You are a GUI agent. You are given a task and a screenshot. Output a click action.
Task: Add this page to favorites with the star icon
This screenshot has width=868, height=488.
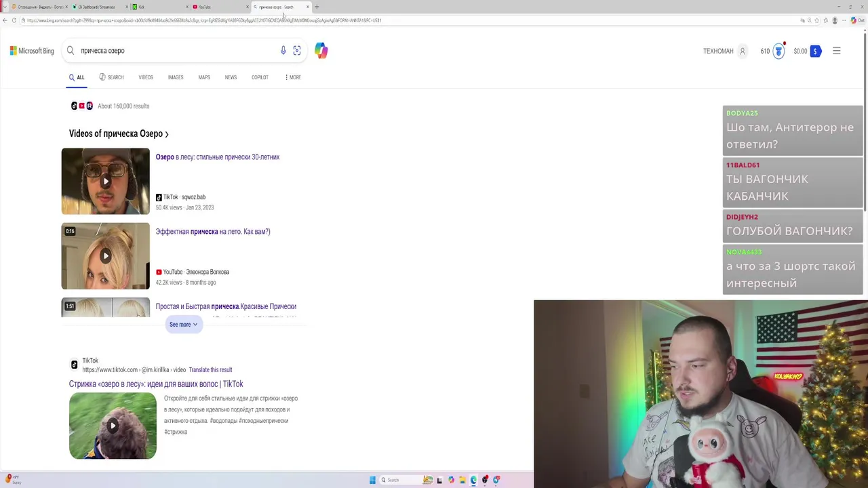click(x=817, y=20)
